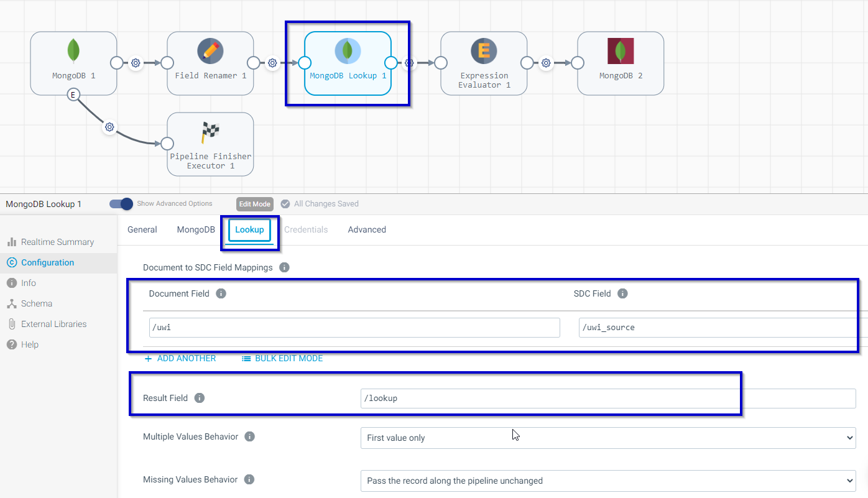Click gear between MongoDB 1 and Field Renamer

pyautogui.click(x=136, y=63)
